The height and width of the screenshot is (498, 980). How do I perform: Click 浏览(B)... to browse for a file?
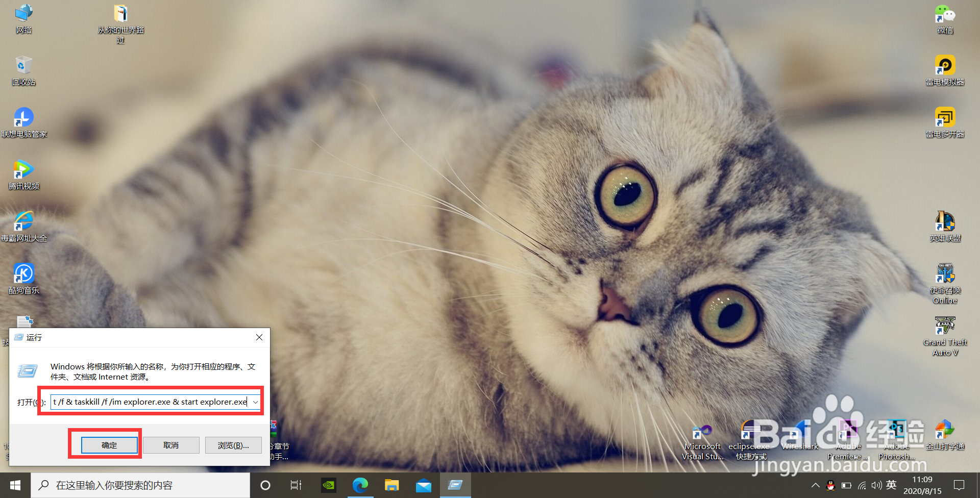point(233,444)
